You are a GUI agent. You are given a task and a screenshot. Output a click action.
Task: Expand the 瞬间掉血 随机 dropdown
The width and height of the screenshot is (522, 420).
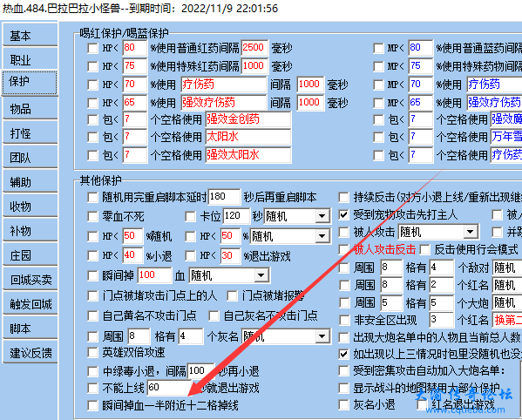click(261, 275)
